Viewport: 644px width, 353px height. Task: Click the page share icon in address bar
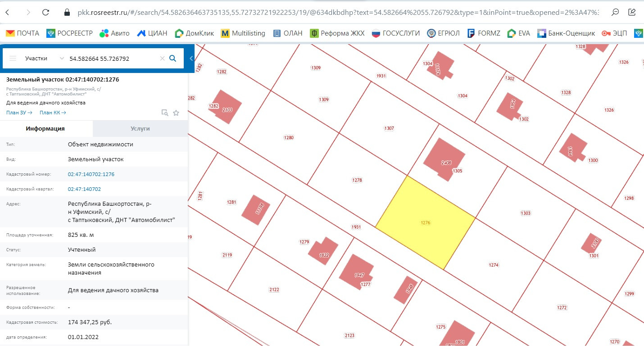coord(633,13)
